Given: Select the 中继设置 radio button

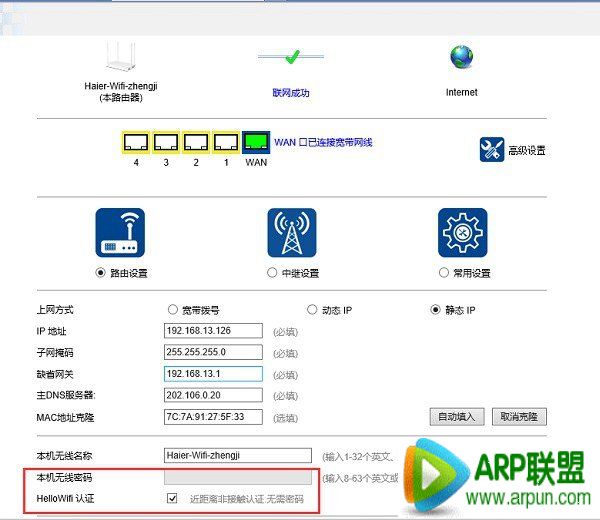Looking at the screenshot, I should coord(273,273).
